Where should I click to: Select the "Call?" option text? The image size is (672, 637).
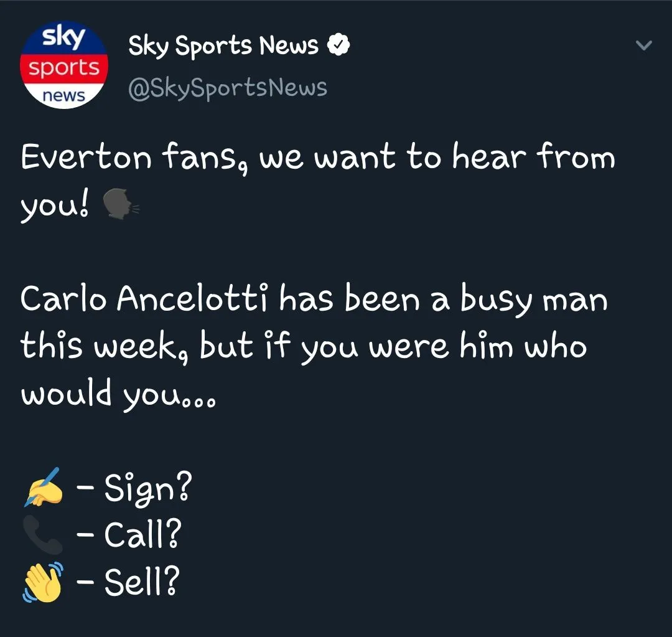(142, 535)
